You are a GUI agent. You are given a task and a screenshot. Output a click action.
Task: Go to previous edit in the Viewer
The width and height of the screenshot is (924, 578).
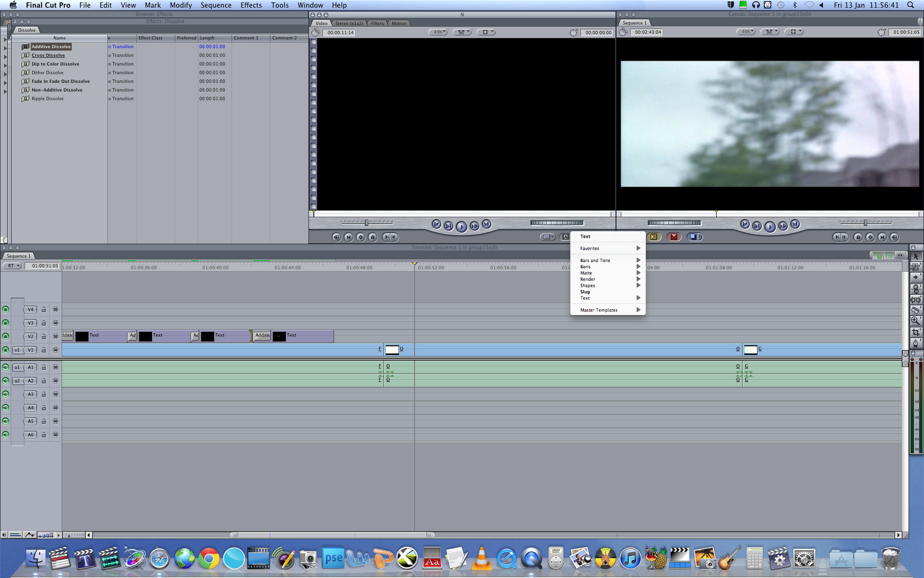pyautogui.click(x=437, y=224)
